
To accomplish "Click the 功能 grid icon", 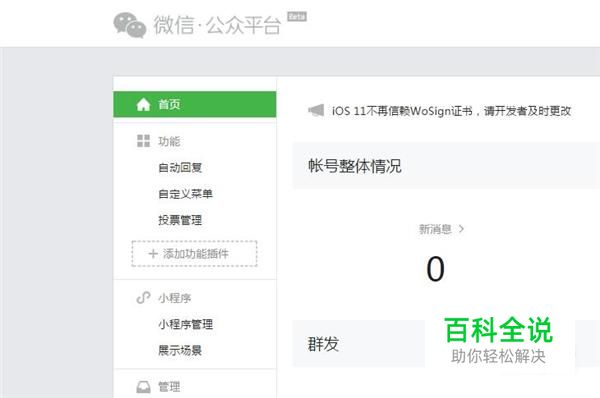I will pyautogui.click(x=143, y=141).
